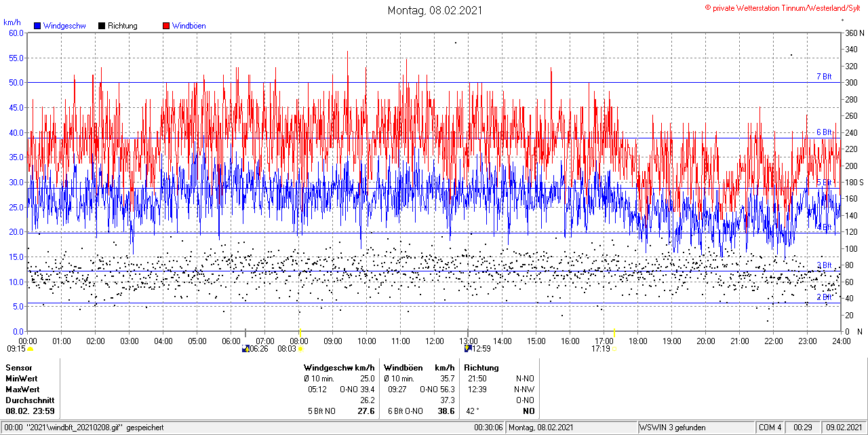Click the 2 Bft scale label

pyautogui.click(x=824, y=297)
